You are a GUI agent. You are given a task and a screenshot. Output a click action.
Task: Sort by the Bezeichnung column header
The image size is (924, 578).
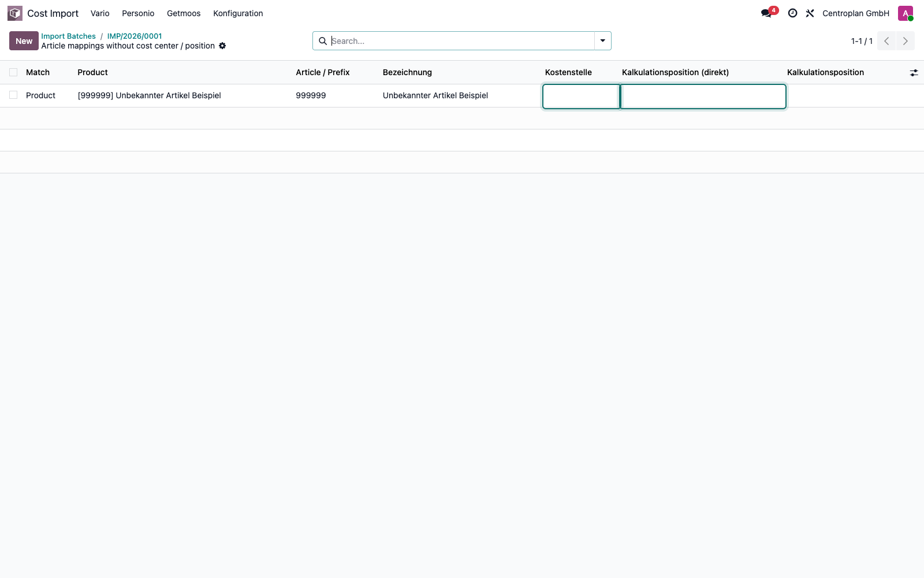click(x=407, y=72)
